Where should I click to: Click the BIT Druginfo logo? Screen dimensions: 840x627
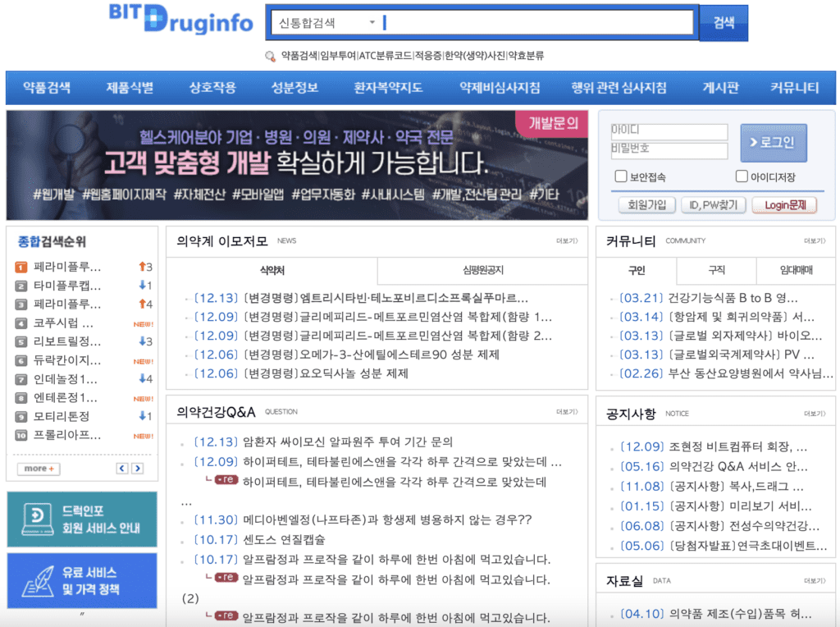point(181,20)
